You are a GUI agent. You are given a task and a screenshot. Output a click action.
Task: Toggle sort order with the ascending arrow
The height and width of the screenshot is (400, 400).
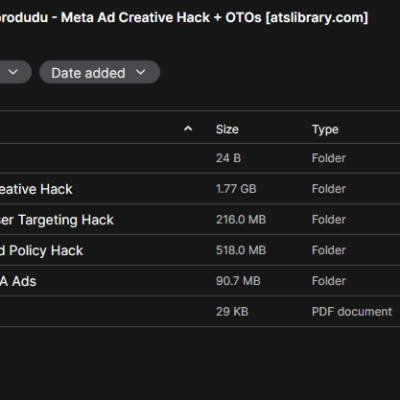[188, 129]
